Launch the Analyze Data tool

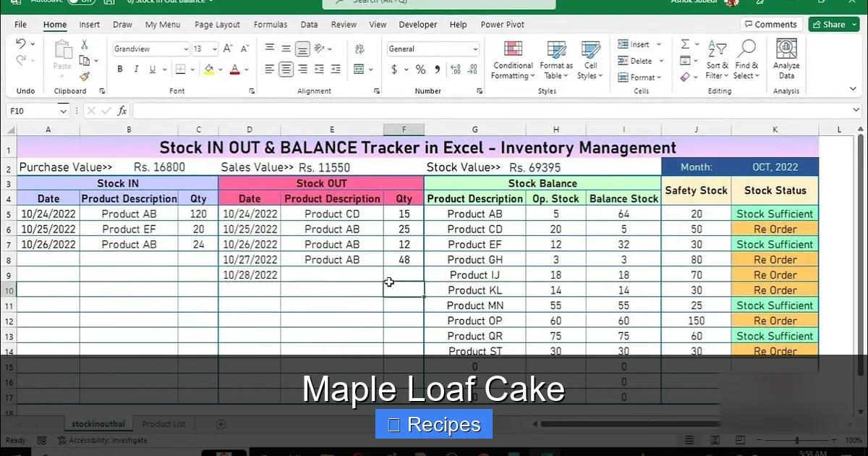pos(786,60)
